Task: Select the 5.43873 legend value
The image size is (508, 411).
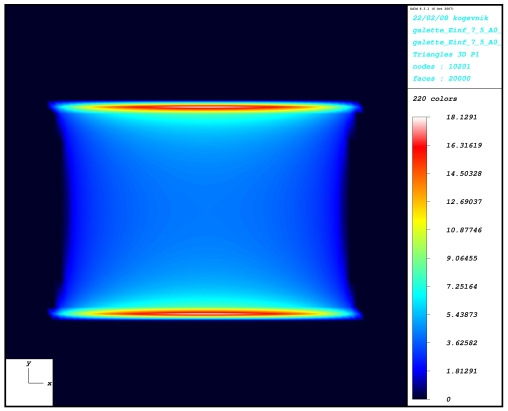Action: 462,315
